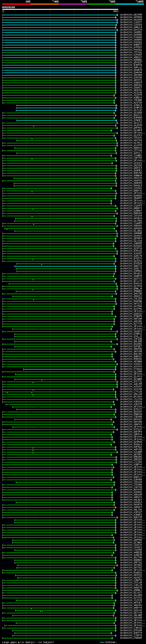
Task: Select the UniRef100_C7QP74 label
Action: coord(131,635)
